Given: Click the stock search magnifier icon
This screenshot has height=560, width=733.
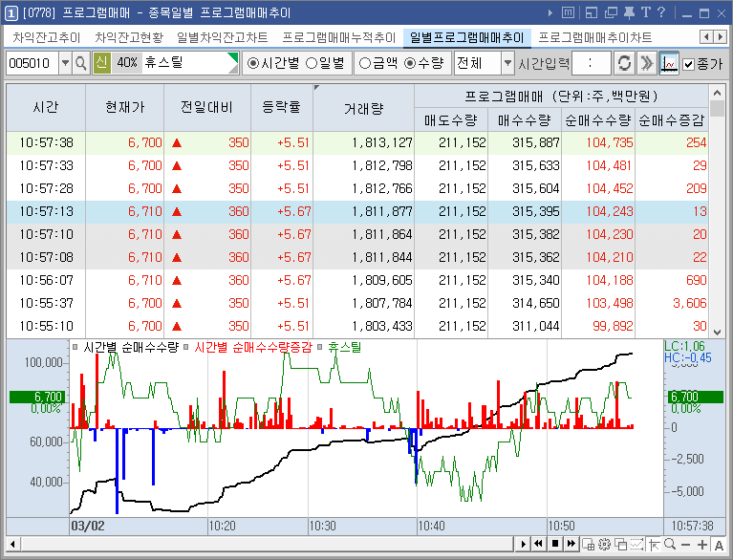Looking at the screenshot, I should click(x=80, y=63).
